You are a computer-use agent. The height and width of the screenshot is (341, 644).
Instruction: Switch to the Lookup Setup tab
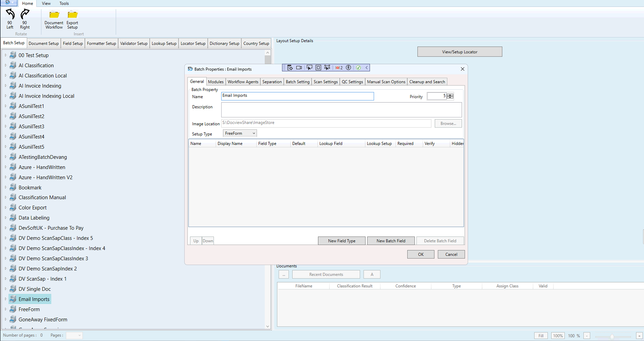pos(164,43)
